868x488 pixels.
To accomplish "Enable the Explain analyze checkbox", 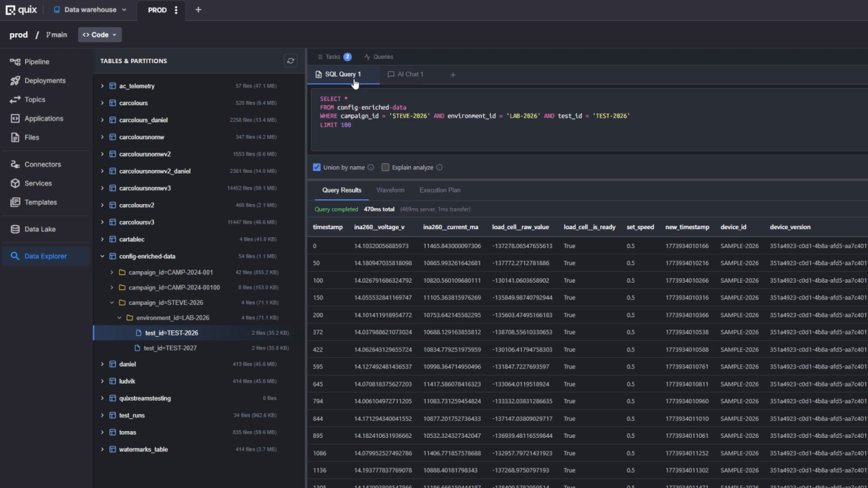I will pyautogui.click(x=385, y=167).
